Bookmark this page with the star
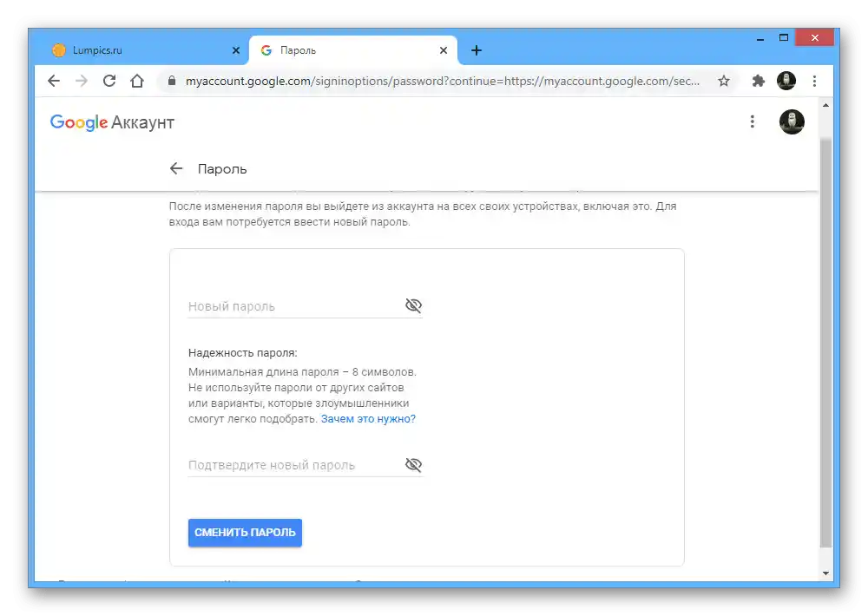 724,81
